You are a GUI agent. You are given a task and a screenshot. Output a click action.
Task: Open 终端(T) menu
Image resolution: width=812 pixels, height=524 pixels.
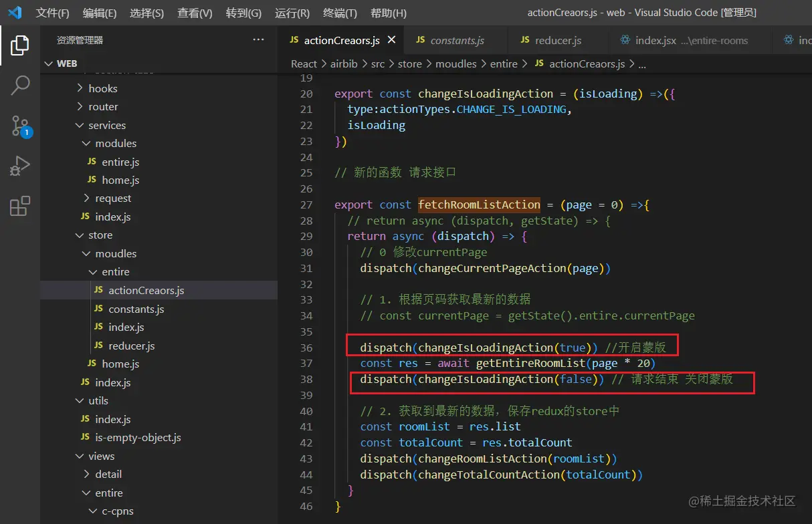point(340,13)
